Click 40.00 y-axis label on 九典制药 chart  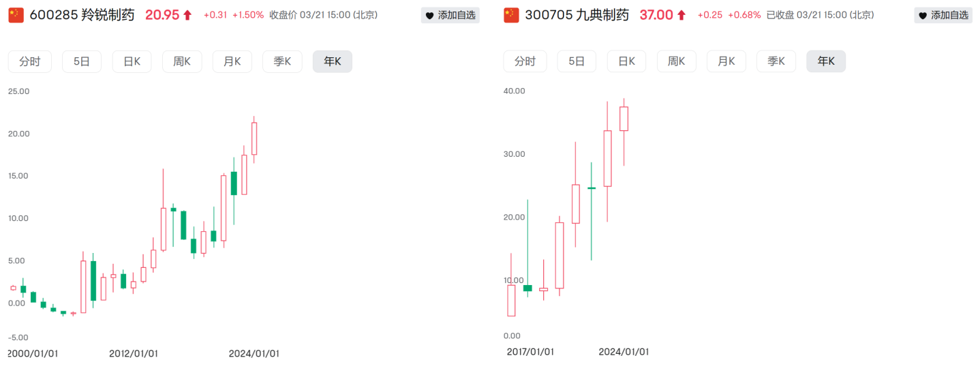(515, 91)
